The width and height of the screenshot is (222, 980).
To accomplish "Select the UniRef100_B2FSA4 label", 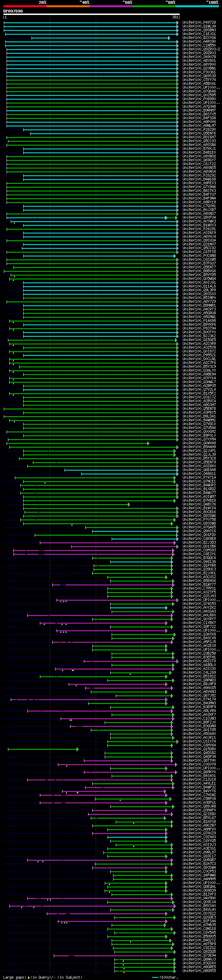I will coord(199,921).
